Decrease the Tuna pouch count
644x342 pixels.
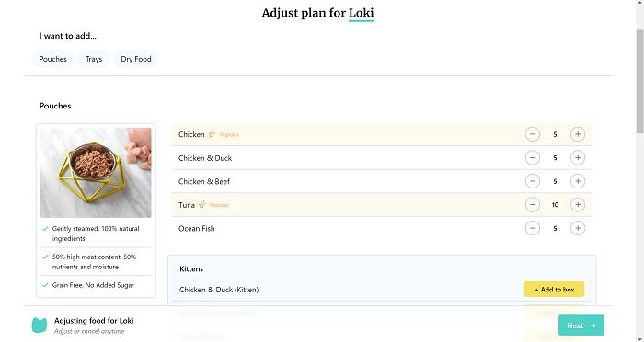point(533,204)
